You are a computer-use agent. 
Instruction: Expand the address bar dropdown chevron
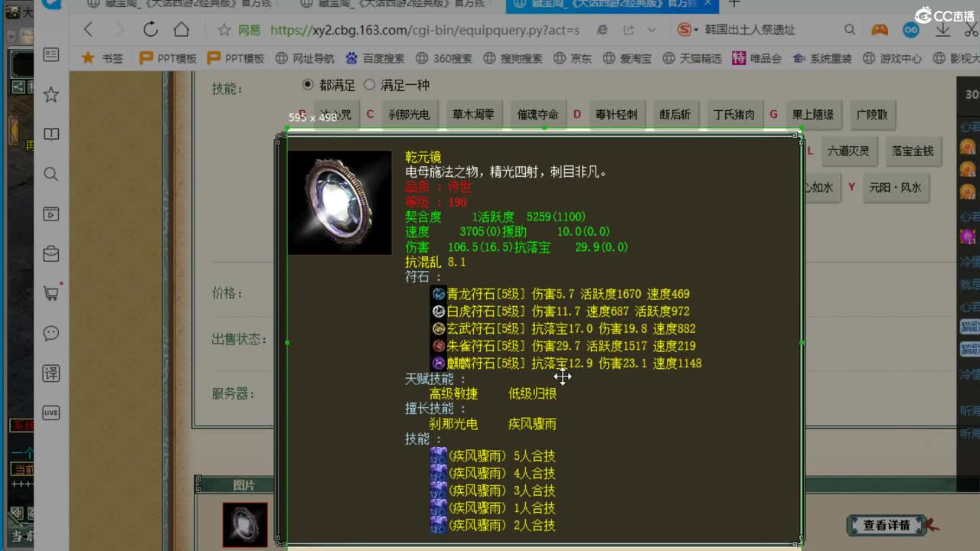(x=652, y=30)
